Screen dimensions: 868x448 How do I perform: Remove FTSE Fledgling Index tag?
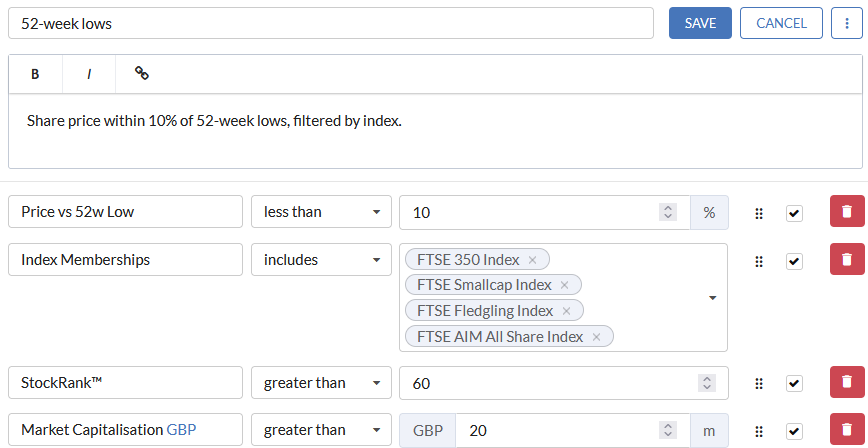566,311
